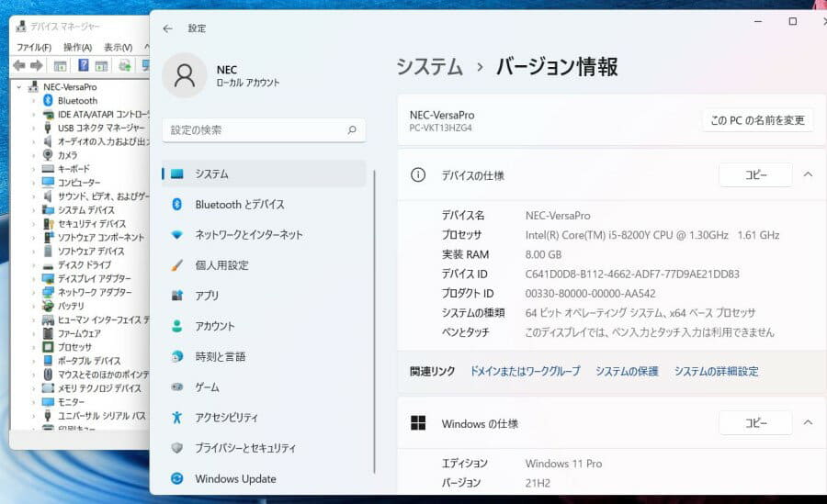The height and width of the screenshot is (504, 827).
Task: Click the blue help icon in Device Manager toolbar
Action: pyautogui.click(x=84, y=65)
